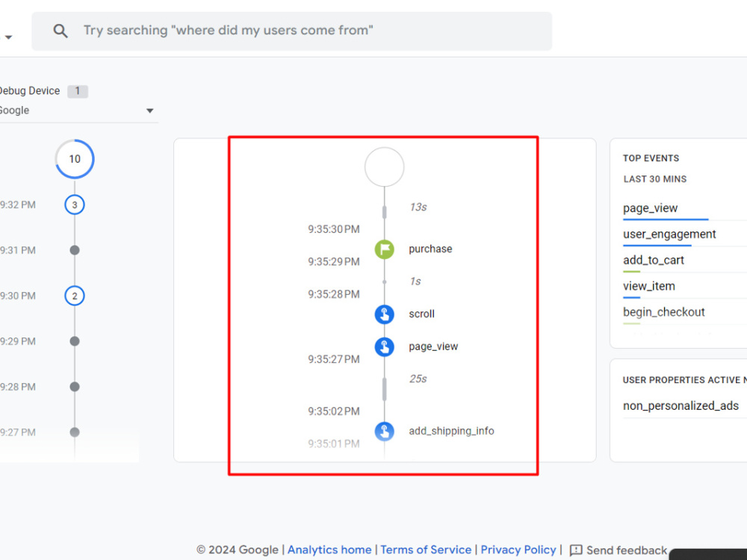Screen dimensions: 747x560
Task: Click the Send feedback icon
Action: pos(575,550)
